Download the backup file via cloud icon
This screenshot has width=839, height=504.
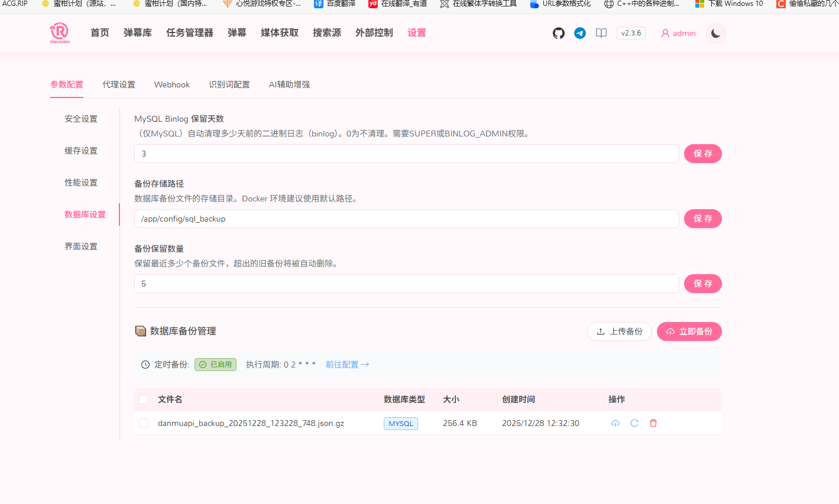pyautogui.click(x=615, y=423)
